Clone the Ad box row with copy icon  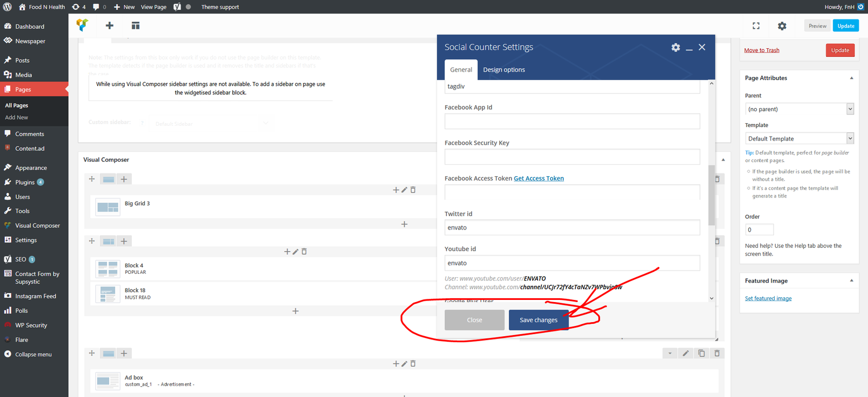701,353
